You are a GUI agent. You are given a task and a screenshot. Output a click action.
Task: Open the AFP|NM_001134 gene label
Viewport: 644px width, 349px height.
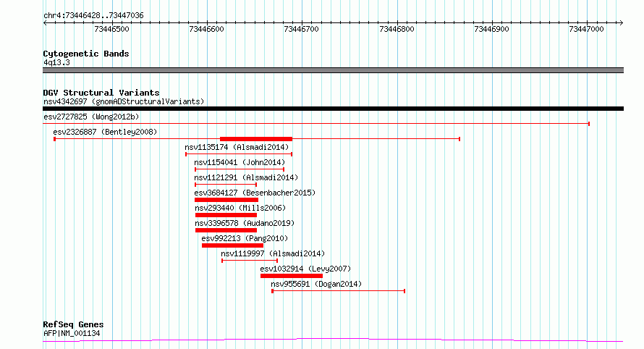pos(72,333)
